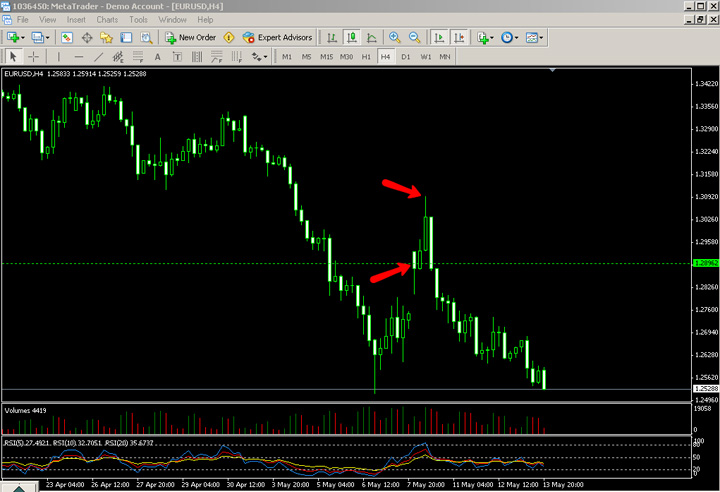Screen dimensions: 720x492
Task: Expand the Indicators dropdown arrow
Action: coord(492,38)
